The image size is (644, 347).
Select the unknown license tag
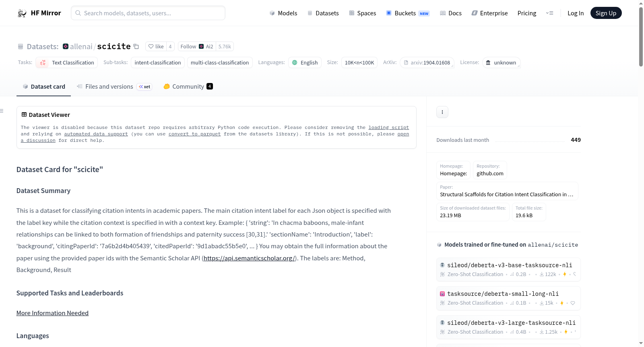point(501,62)
